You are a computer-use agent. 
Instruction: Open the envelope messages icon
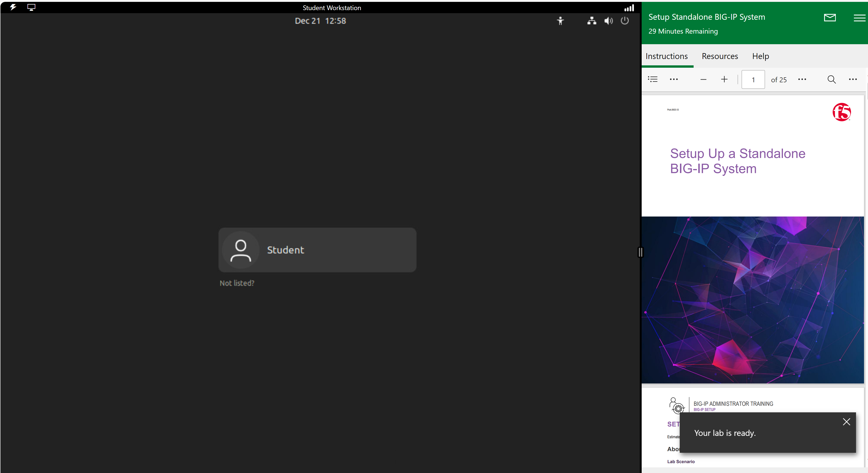click(x=830, y=18)
